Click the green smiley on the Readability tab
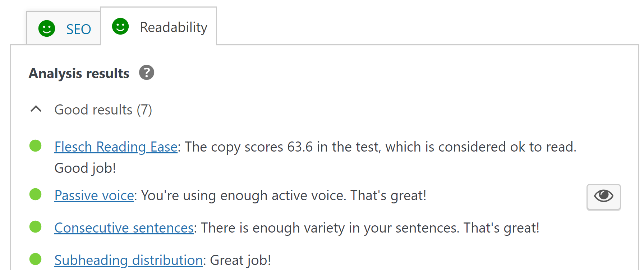 (x=120, y=26)
